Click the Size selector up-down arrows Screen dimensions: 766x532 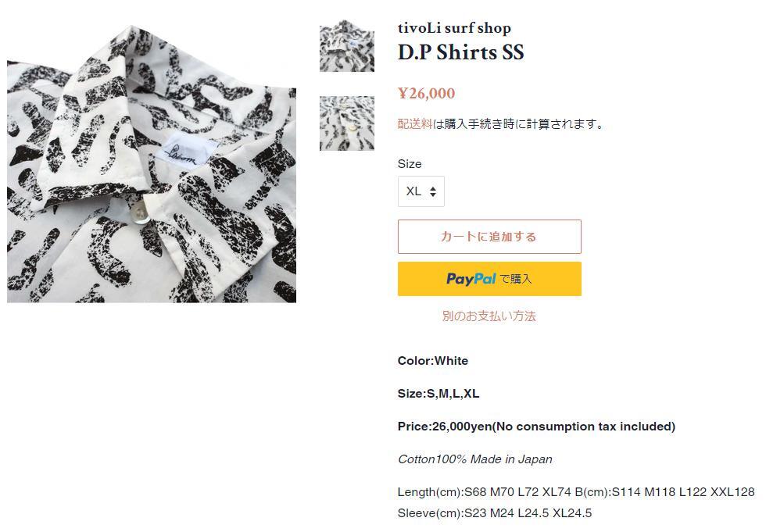pos(433,191)
